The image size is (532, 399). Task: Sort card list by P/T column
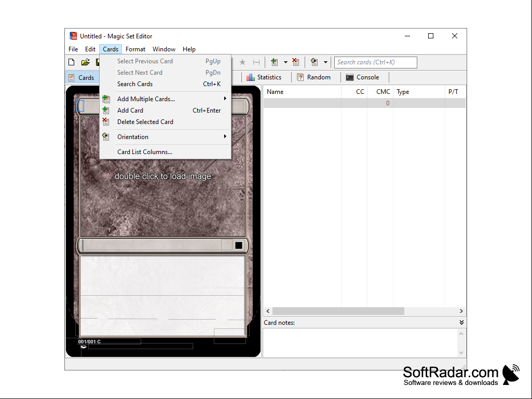(x=455, y=92)
